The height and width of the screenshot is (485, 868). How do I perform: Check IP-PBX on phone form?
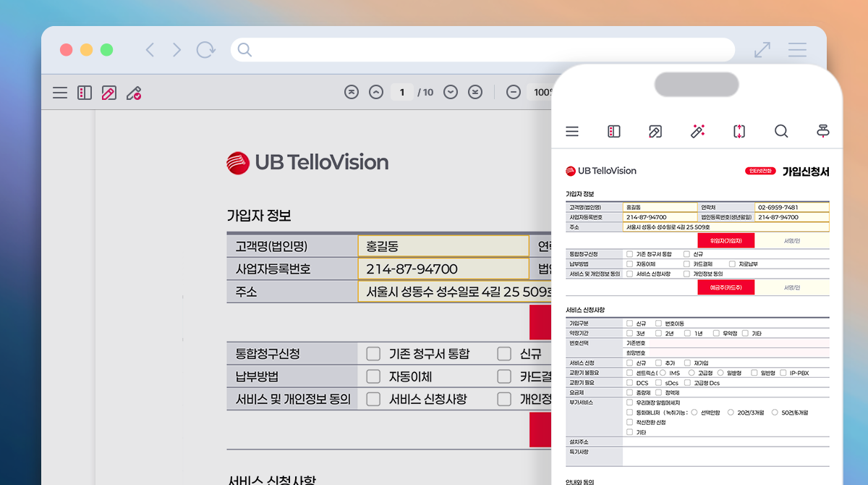[x=783, y=373]
